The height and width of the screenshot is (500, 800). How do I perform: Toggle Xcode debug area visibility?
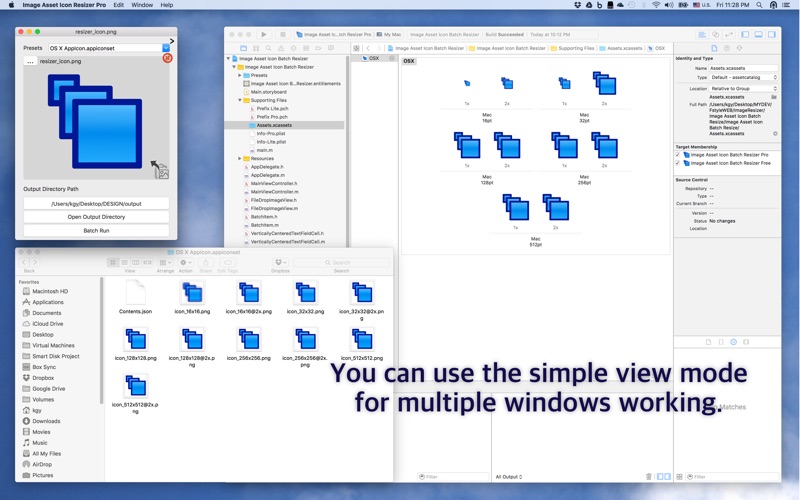coord(759,34)
